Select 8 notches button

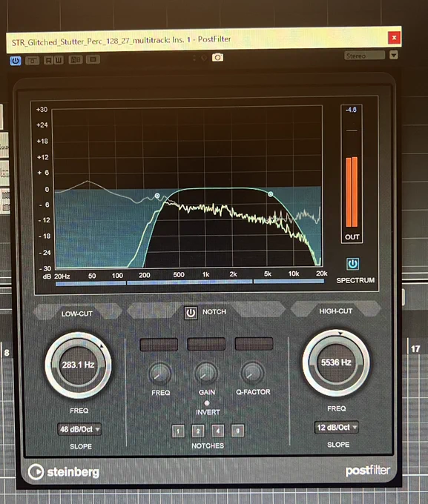(237, 431)
